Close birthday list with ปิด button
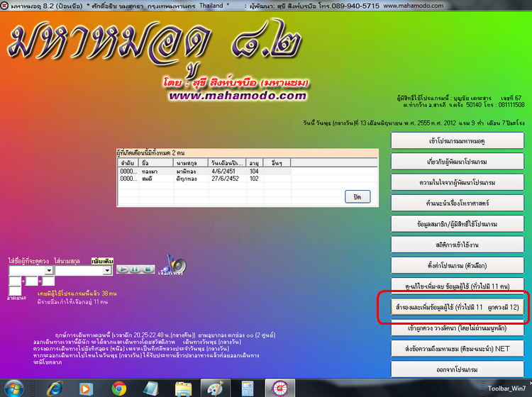The width and height of the screenshot is (532, 397). tap(358, 197)
